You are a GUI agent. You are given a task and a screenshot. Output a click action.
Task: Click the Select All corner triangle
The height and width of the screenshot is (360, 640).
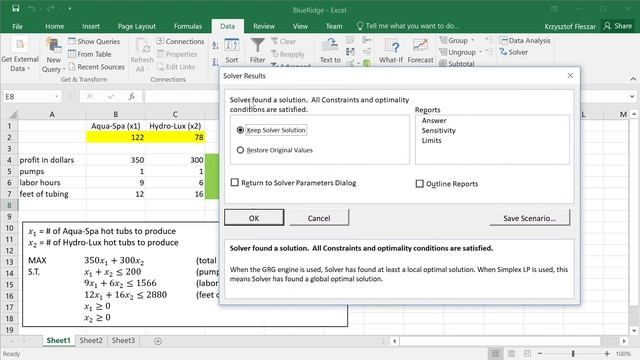(12, 115)
